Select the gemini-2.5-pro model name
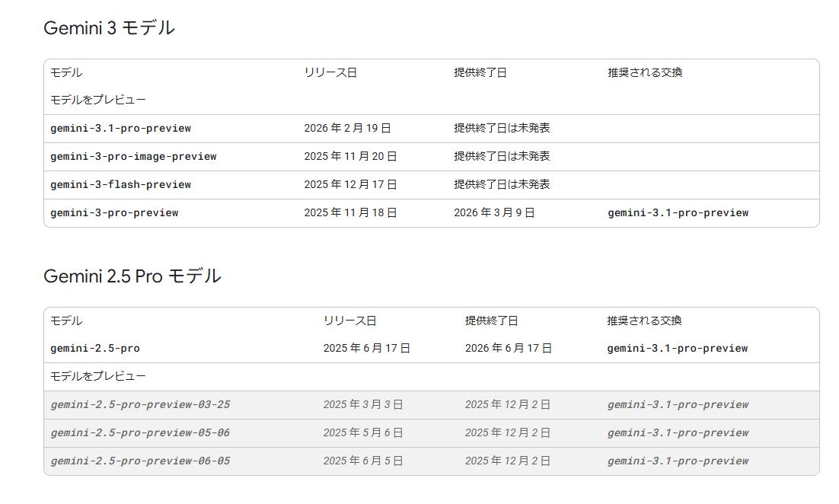 [x=95, y=348]
